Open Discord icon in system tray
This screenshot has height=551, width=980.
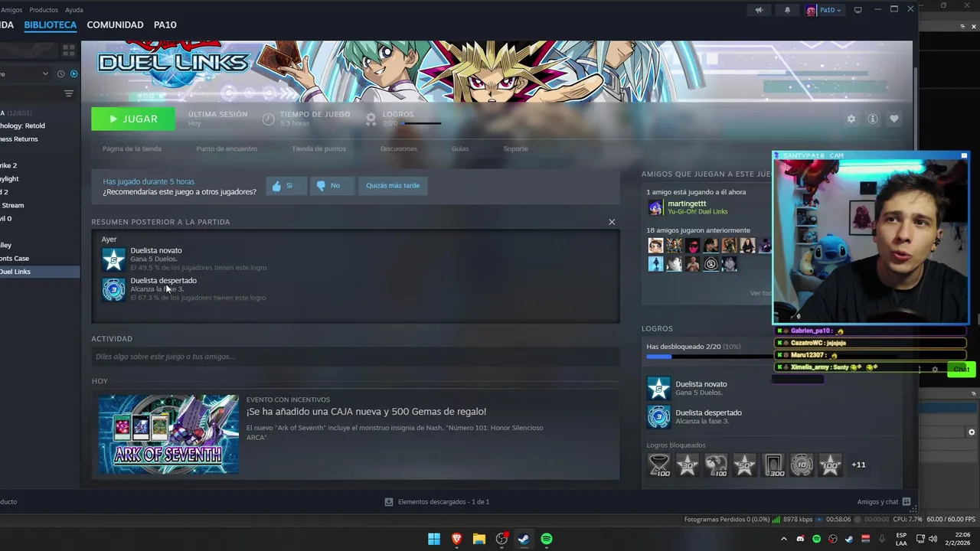pyautogui.click(x=800, y=539)
